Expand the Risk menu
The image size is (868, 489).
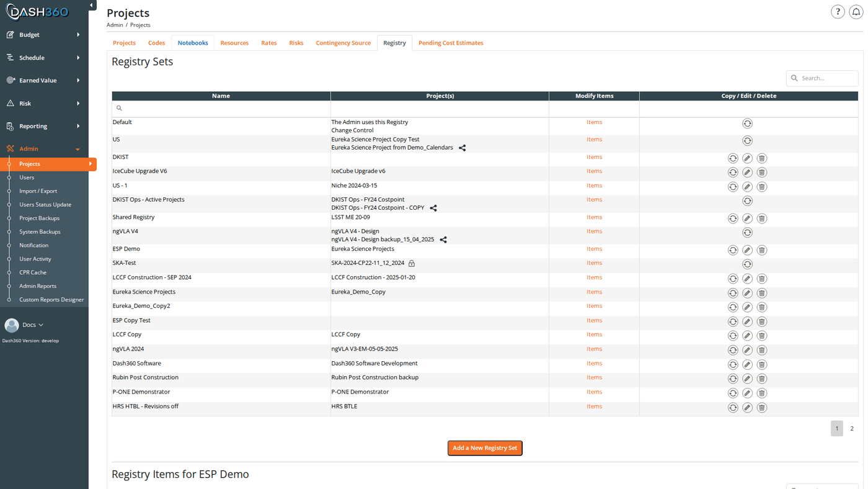44,104
